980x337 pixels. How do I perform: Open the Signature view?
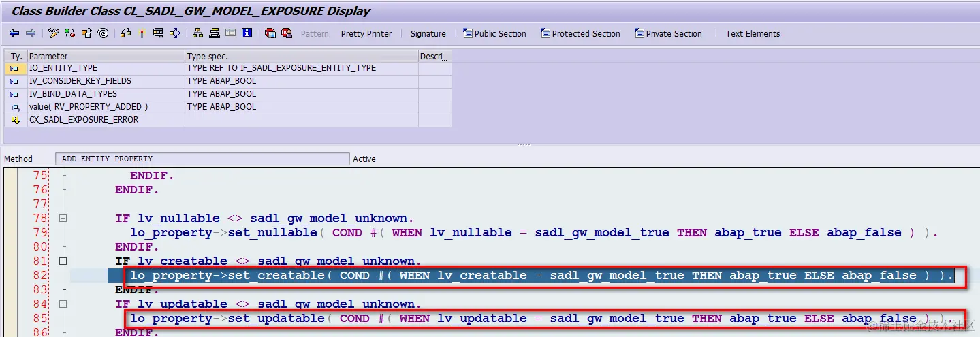click(428, 33)
